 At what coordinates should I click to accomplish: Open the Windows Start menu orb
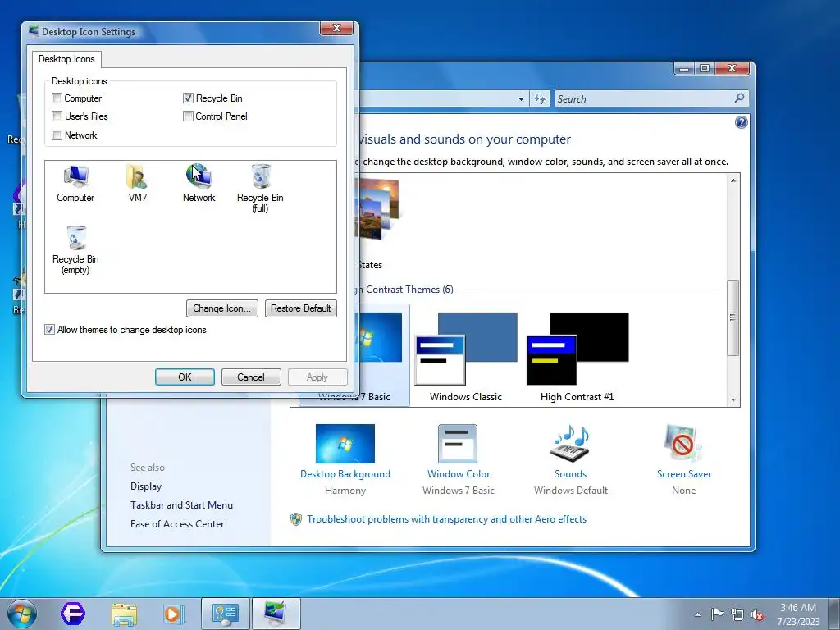click(21, 614)
